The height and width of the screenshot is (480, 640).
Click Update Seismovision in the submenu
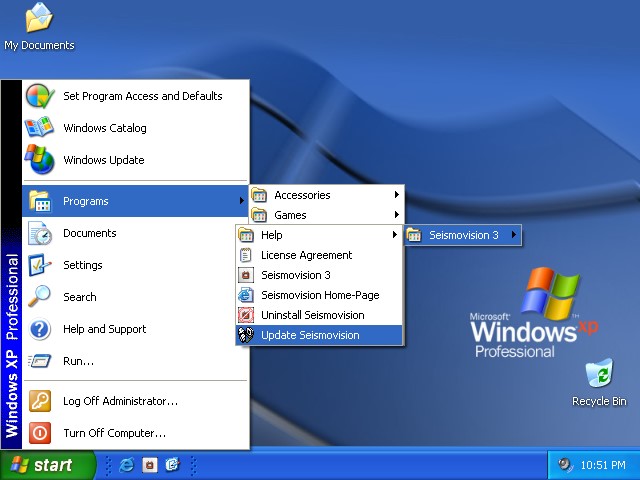click(x=309, y=335)
